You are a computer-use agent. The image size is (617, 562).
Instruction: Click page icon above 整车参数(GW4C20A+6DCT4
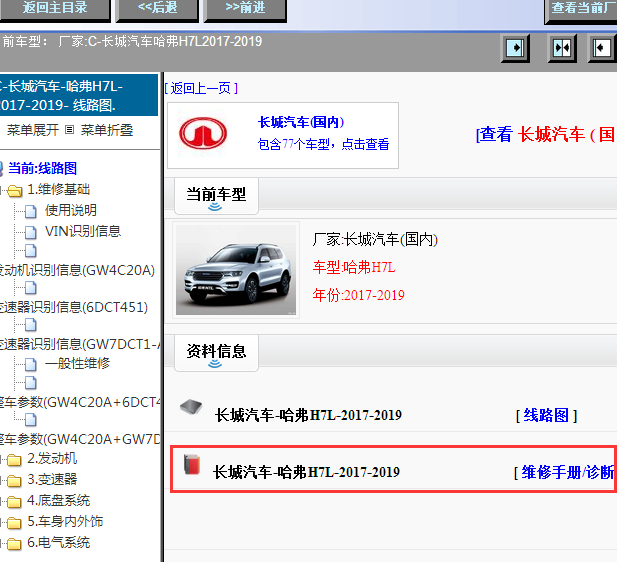tap(31, 382)
